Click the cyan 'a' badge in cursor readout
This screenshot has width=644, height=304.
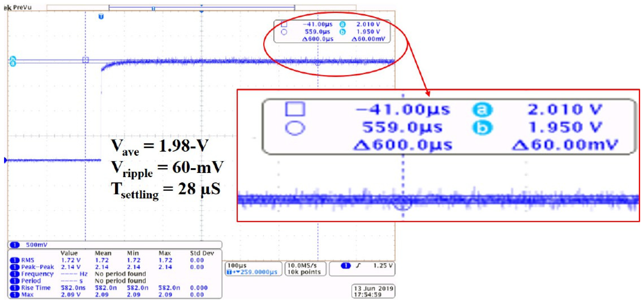pos(343,24)
